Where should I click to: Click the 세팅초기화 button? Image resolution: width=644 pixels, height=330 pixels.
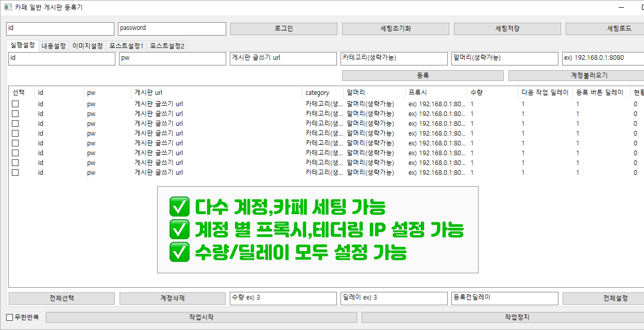tap(395, 29)
